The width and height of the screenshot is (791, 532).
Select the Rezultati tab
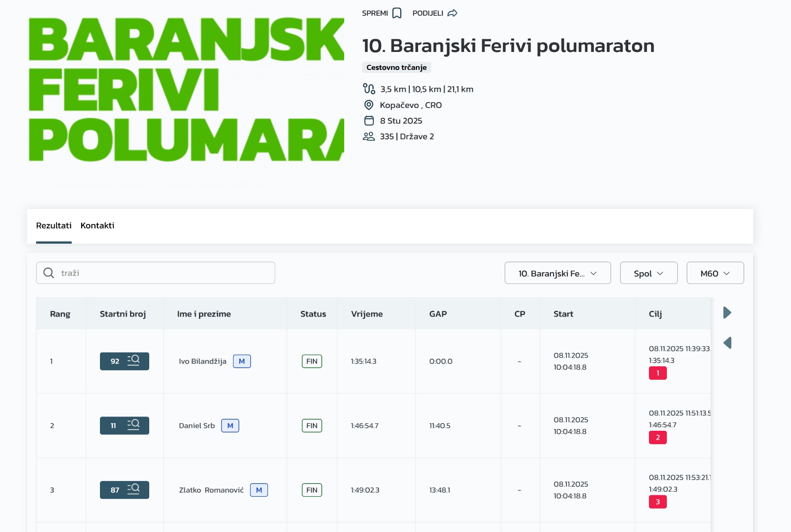tap(54, 226)
